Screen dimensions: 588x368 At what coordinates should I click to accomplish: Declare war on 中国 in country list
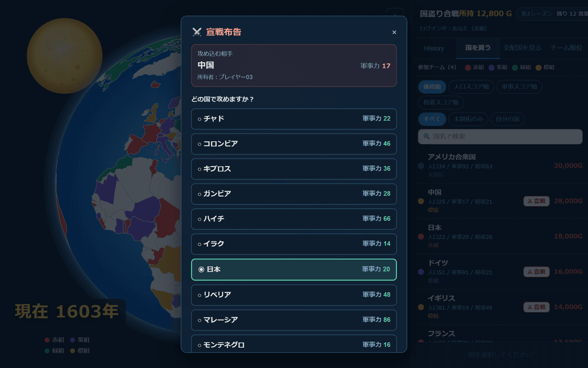[537, 201]
